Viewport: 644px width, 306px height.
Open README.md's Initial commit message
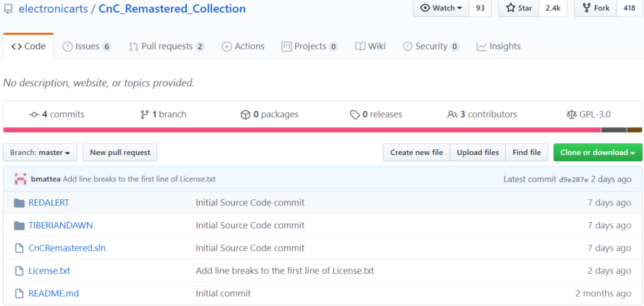(x=223, y=293)
